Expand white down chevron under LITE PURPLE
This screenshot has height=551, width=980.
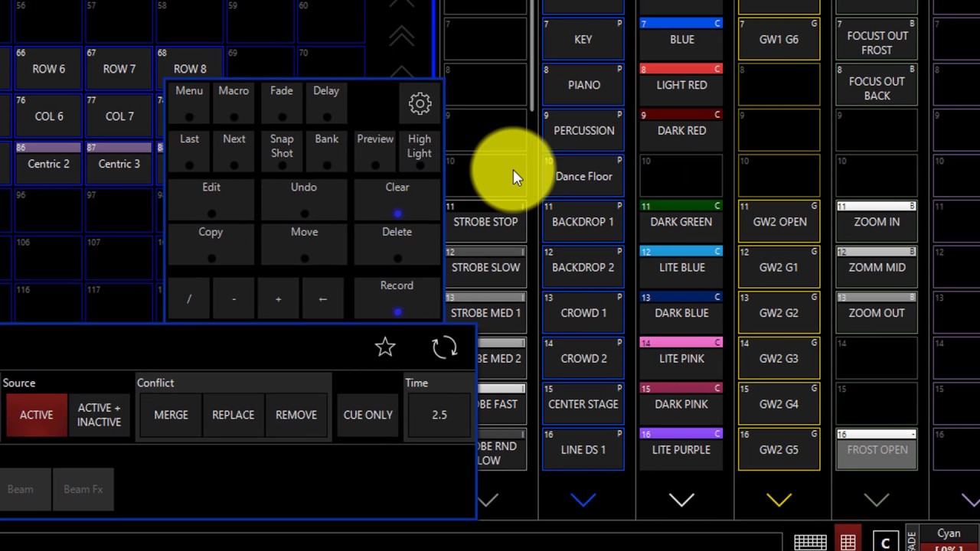pyautogui.click(x=681, y=500)
